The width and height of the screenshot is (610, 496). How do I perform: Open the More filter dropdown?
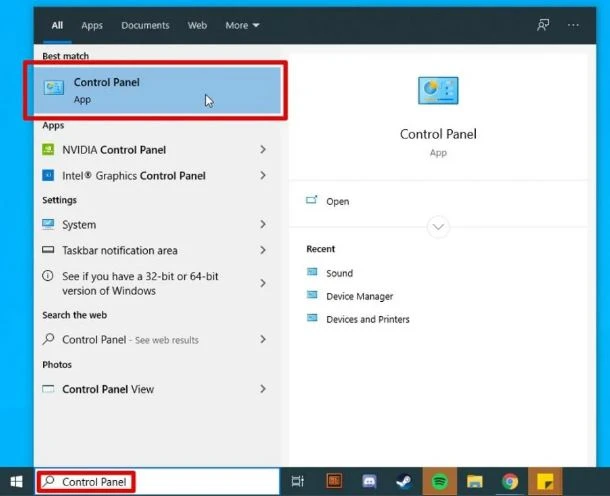(x=242, y=25)
